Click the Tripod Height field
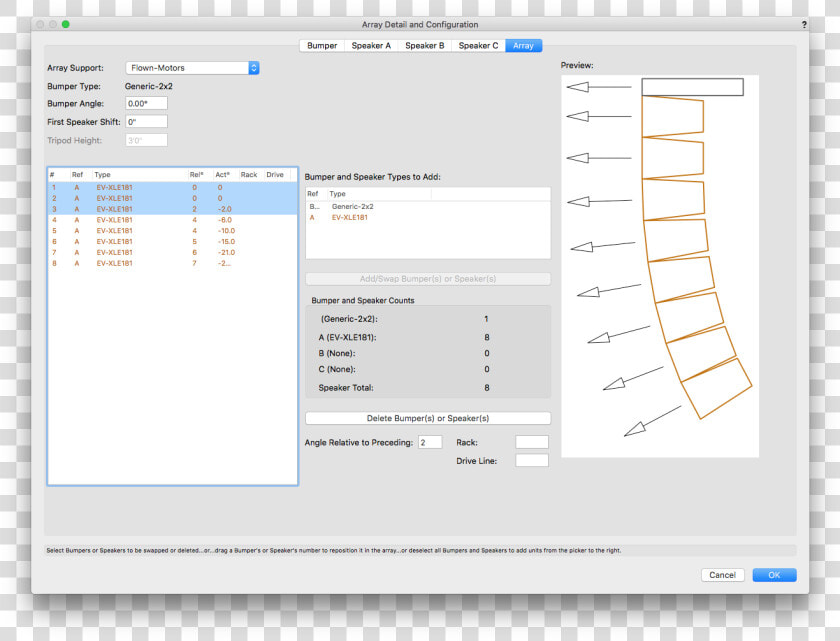This screenshot has height=641, width=840. pyautogui.click(x=146, y=140)
